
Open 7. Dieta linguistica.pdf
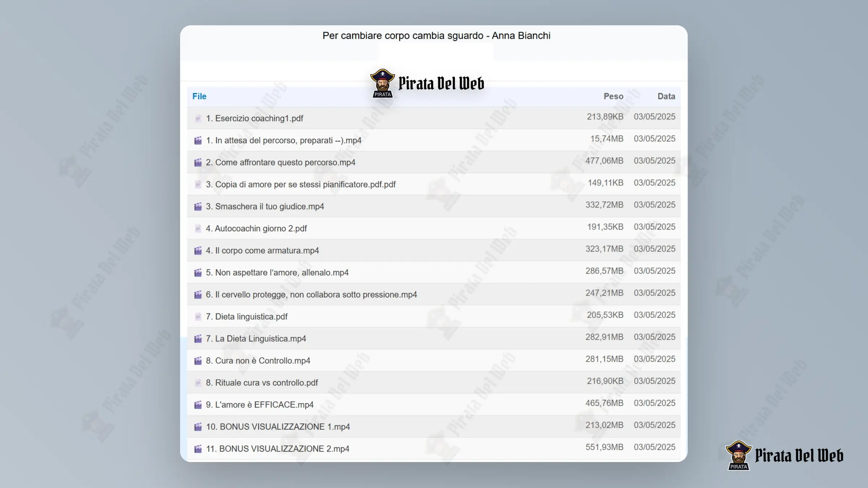click(x=247, y=317)
